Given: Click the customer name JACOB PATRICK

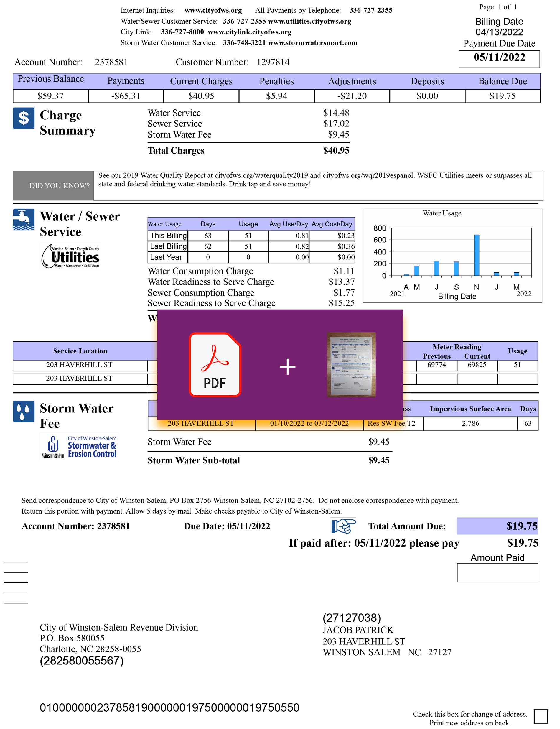Looking at the screenshot, I should [x=358, y=630].
